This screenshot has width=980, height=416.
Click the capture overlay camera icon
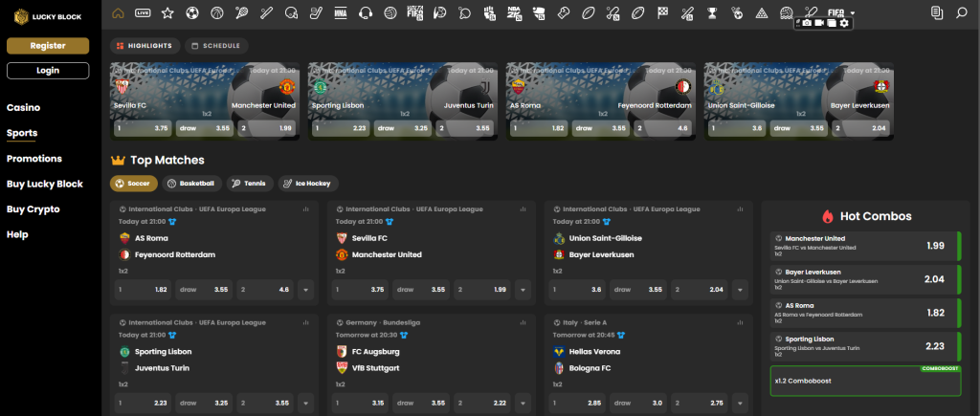point(807,23)
